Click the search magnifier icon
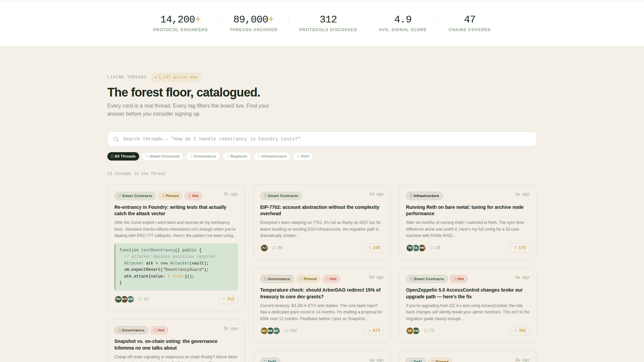The image size is (644, 362). [116, 139]
